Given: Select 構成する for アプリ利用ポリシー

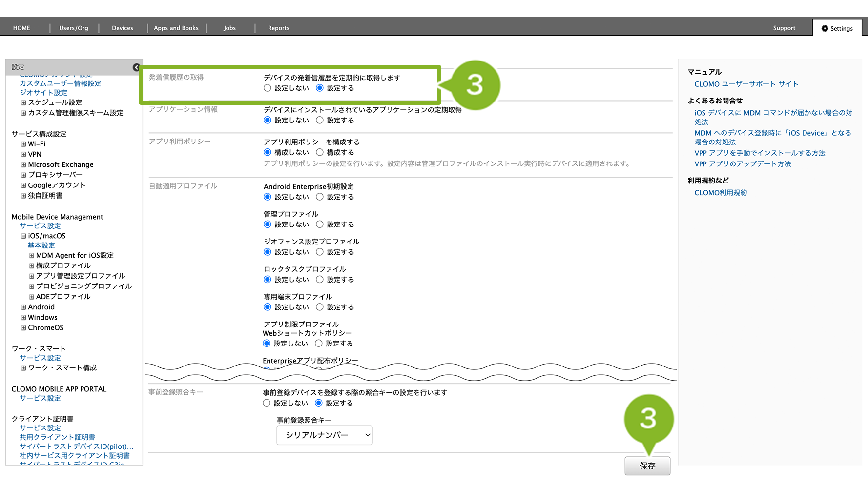Looking at the screenshot, I should [320, 152].
